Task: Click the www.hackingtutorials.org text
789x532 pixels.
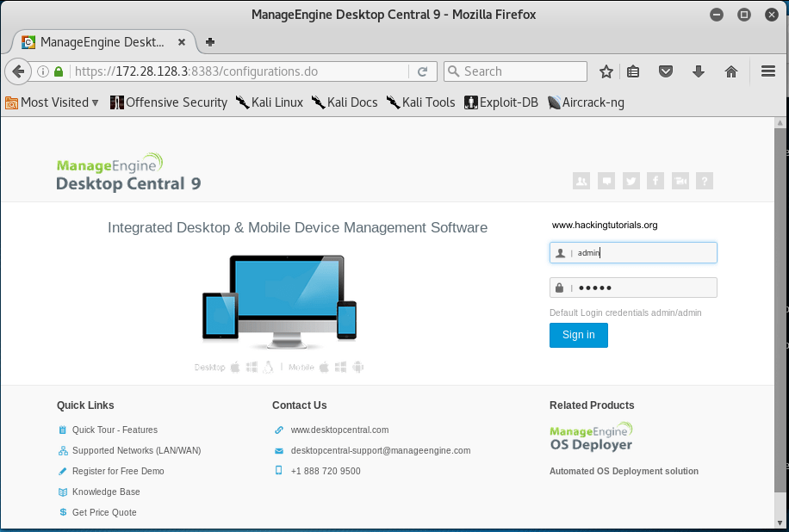Action: [x=605, y=226]
